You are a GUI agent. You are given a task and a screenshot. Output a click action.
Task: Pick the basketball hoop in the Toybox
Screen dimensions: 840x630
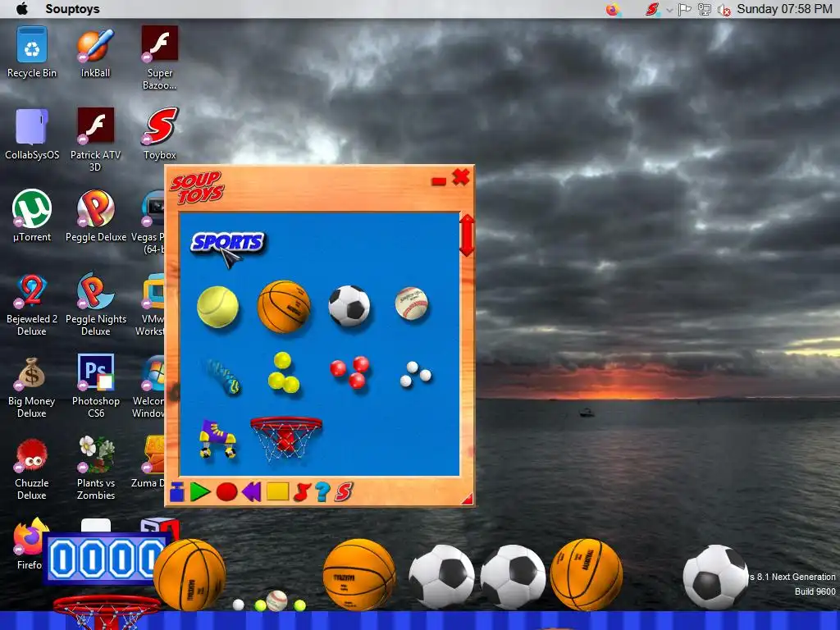pos(286,438)
